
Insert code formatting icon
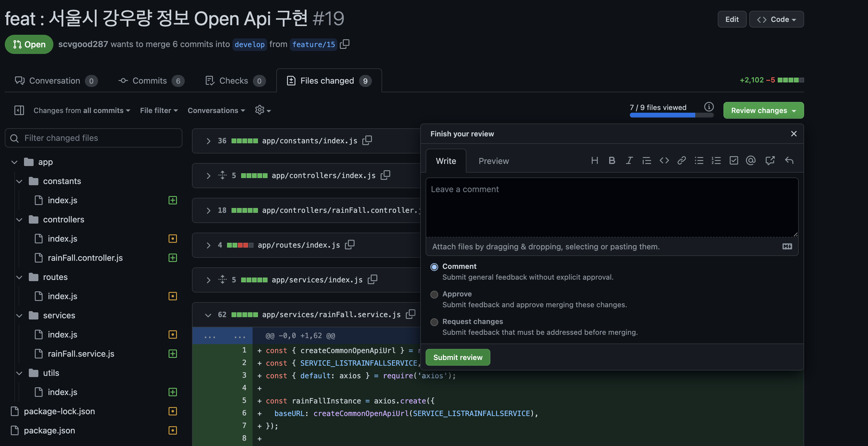664,161
